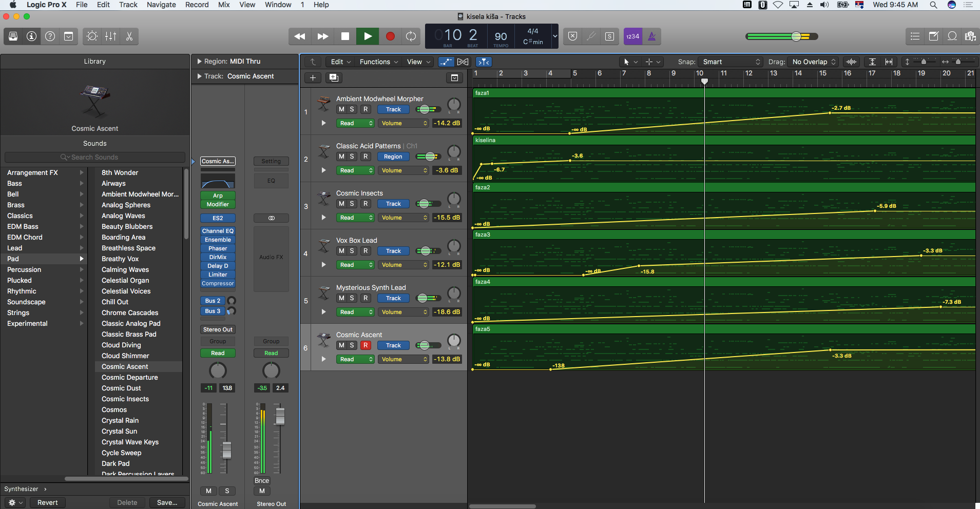980x509 pixels.
Task: Open Volume parameter dropdown on Cosmic Insects
Action: tap(403, 218)
